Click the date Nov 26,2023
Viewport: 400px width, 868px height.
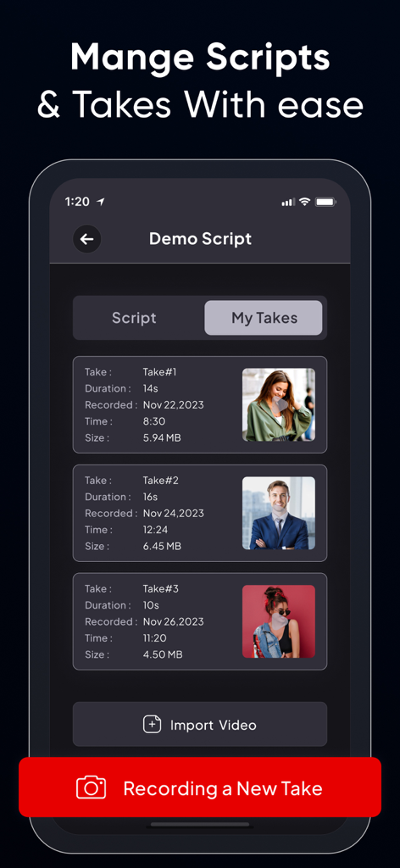tap(173, 622)
